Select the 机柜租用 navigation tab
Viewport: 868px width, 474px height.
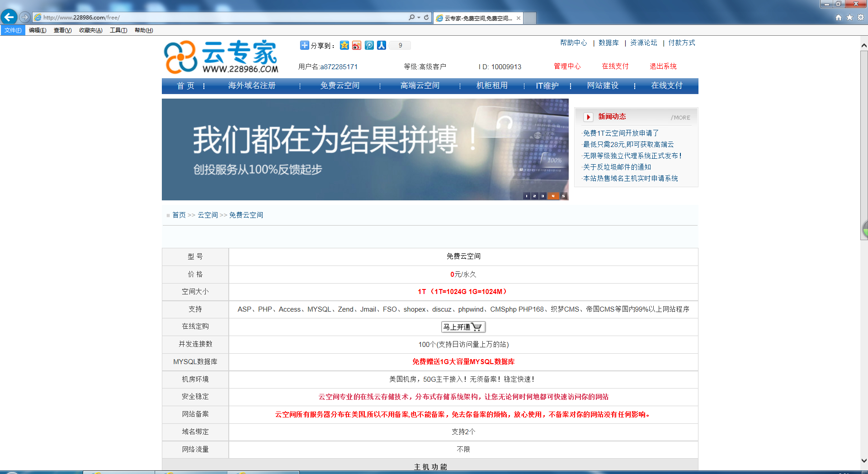[x=492, y=86]
